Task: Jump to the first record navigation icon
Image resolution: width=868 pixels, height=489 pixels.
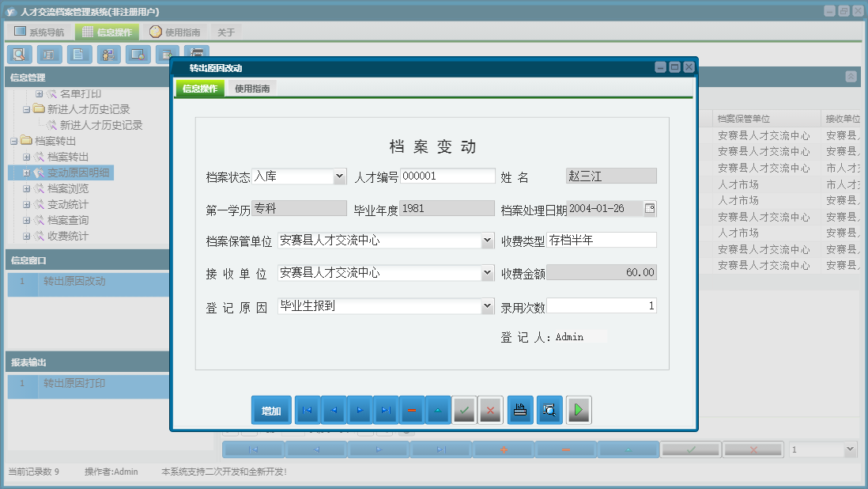Action: tap(307, 410)
